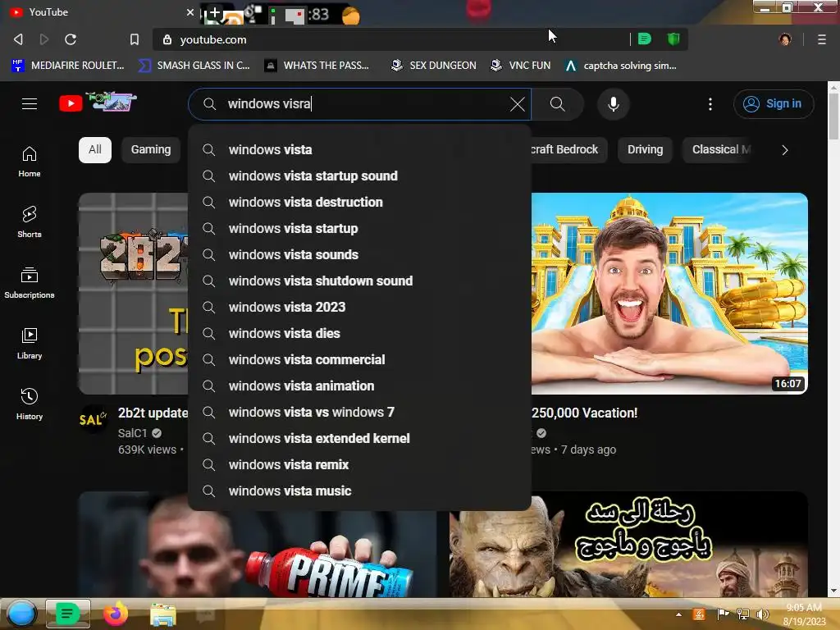Choose suggestion "windows vista vs windows 7"
Viewport: 840px width, 630px height.
click(x=359, y=412)
